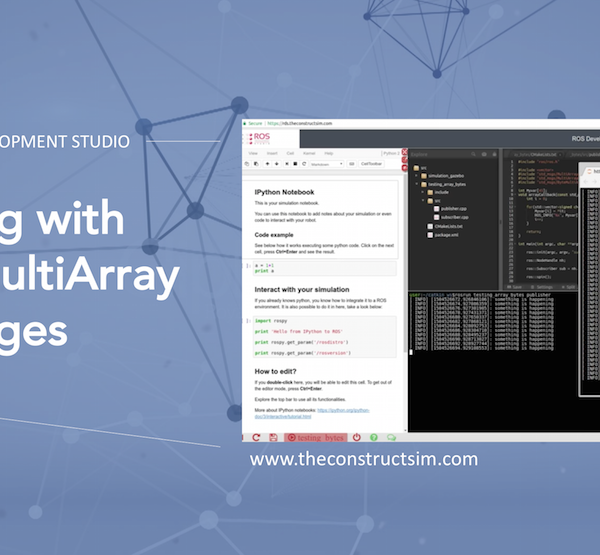Click the green chat bubbles icon
The width and height of the screenshot is (600, 555).
coord(391,437)
